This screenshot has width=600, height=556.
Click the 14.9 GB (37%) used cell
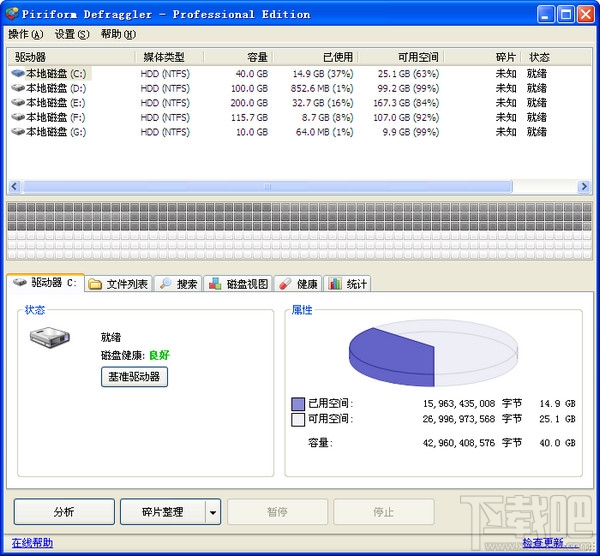click(323, 73)
